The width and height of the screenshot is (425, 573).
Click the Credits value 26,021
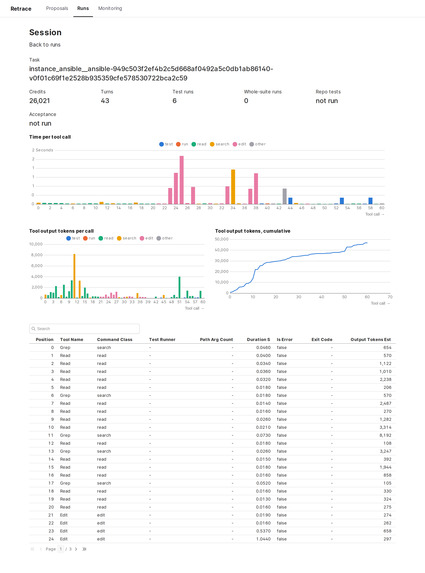[39, 101]
